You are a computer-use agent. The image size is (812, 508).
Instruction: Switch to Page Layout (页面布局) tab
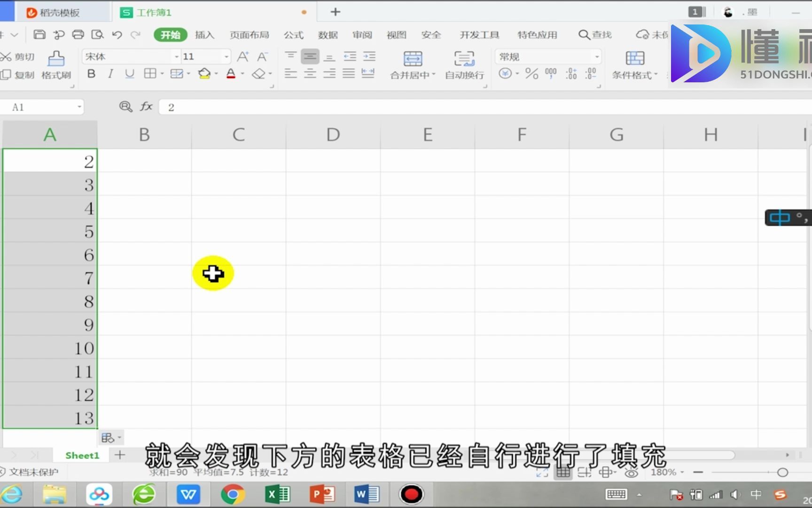coord(250,35)
